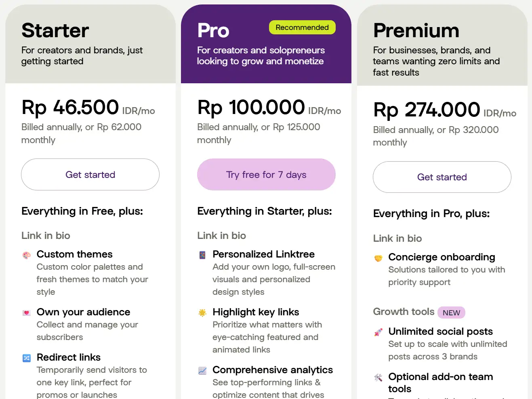Click the Redirect links shuffle icon
The height and width of the screenshot is (399, 532).
click(27, 358)
